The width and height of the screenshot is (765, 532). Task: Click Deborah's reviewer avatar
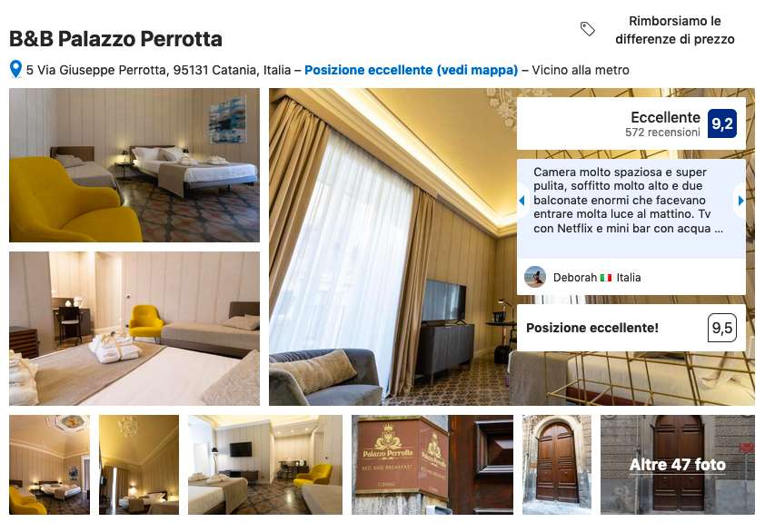535,277
